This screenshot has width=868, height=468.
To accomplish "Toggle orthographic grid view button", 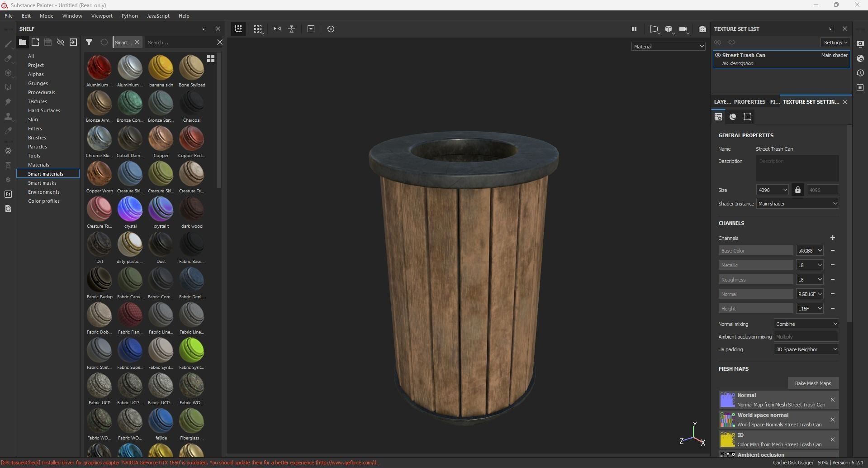I will click(258, 29).
